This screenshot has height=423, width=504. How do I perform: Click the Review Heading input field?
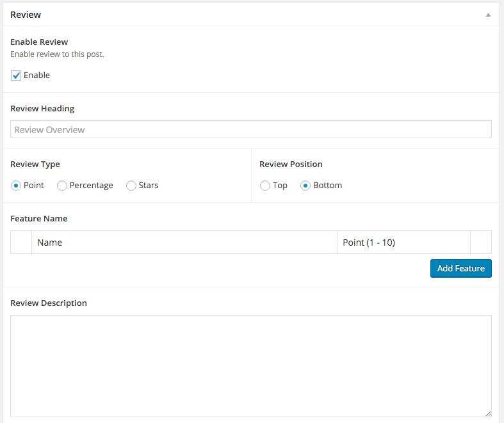[250, 129]
